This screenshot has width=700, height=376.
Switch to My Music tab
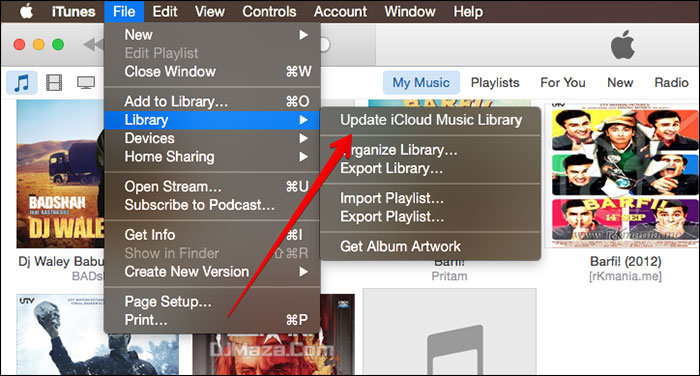point(421,83)
